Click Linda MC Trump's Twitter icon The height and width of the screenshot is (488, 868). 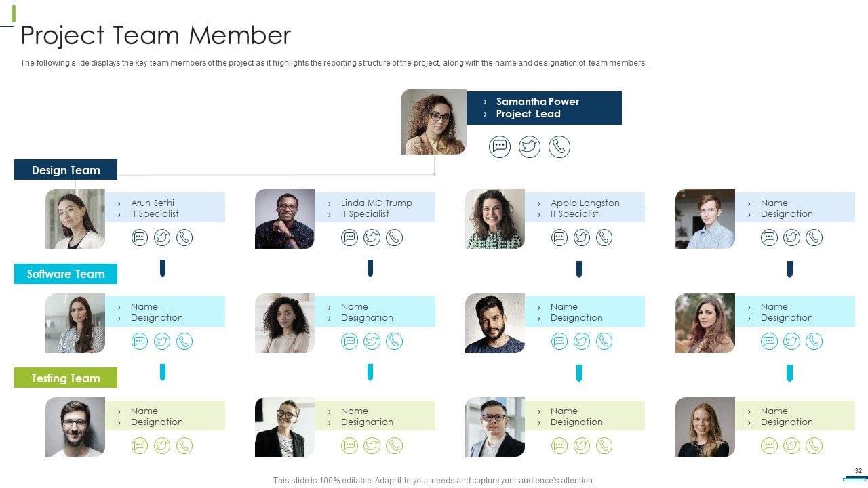tap(372, 237)
